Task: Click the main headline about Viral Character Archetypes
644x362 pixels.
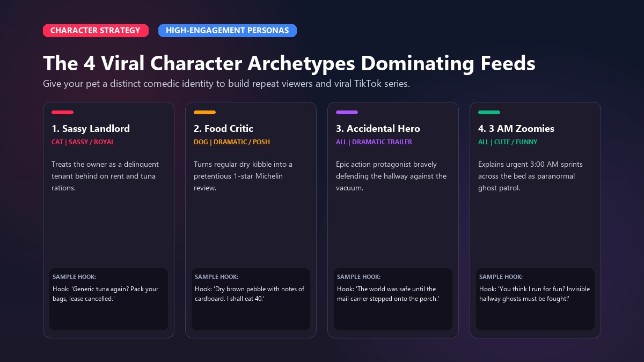Action: (289, 63)
